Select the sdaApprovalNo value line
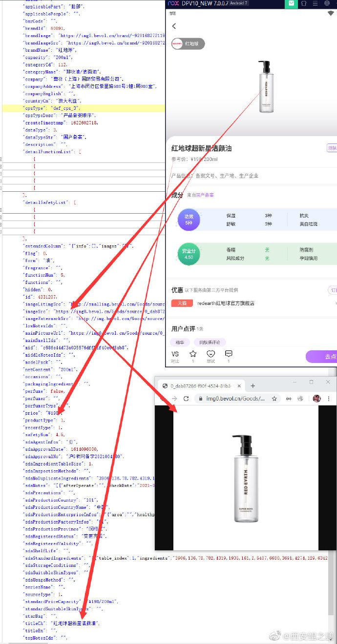This screenshot has height=644, width=337. pyautogui.click(x=74, y=457)
